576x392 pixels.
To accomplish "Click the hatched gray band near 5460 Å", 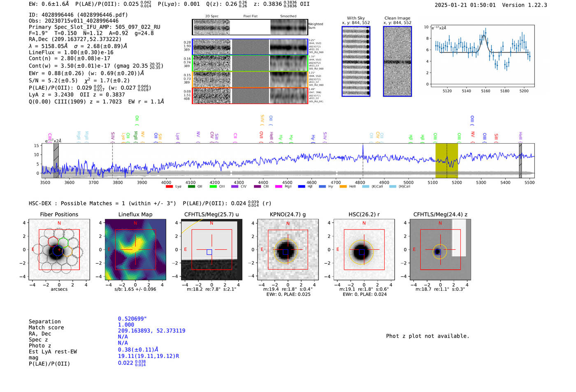I will [520, 161].
